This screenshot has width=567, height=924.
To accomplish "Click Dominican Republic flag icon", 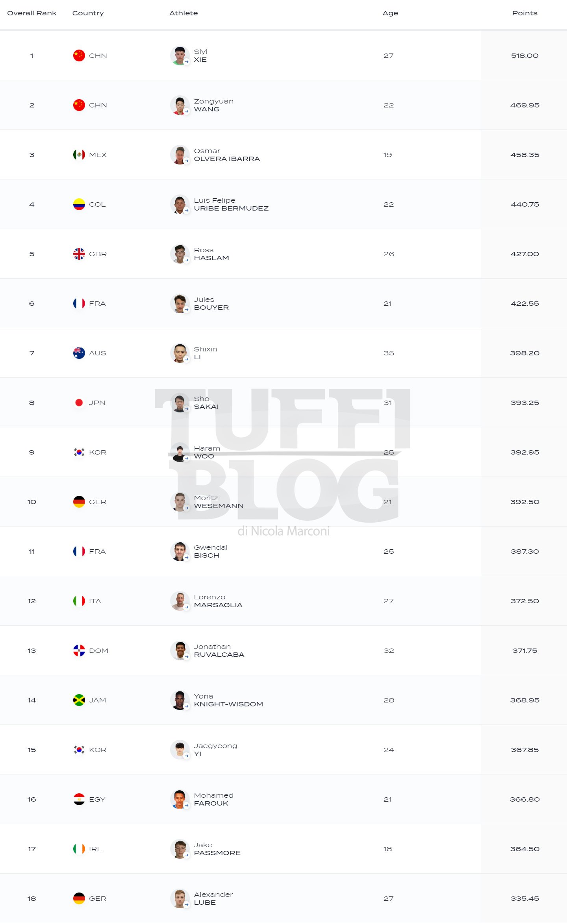I will (x=79, y=650).
